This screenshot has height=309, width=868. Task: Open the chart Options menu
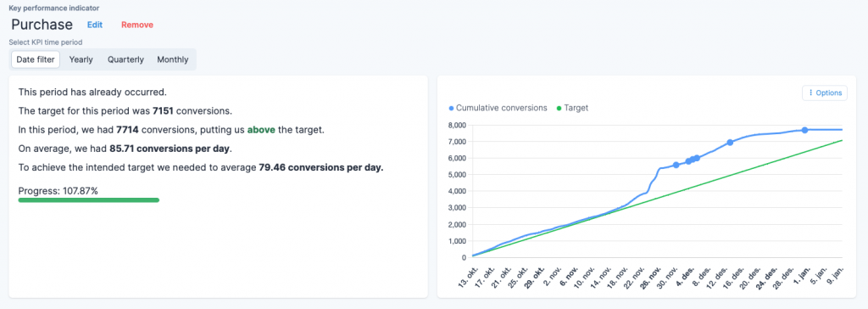[x=824, y=93]
